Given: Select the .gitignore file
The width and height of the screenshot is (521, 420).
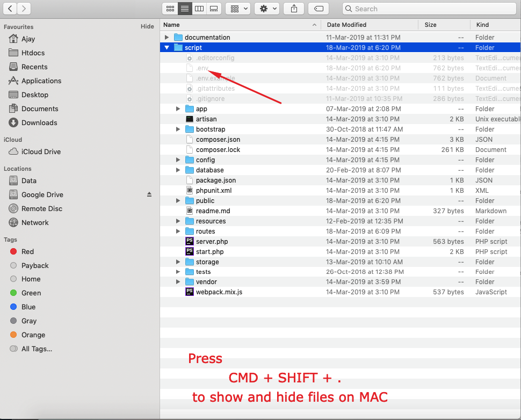Looking at the screenshot, I should pyautogui.click(x=341, y=99).
